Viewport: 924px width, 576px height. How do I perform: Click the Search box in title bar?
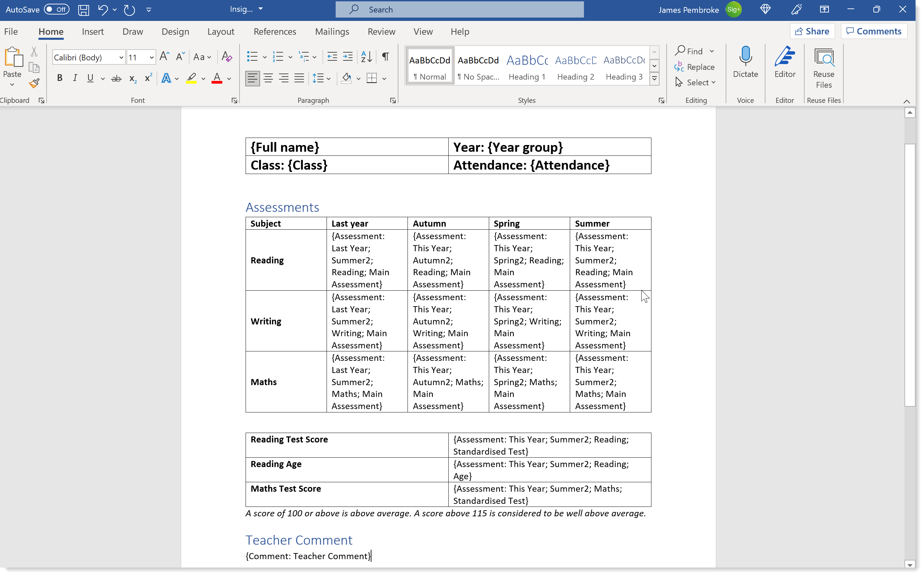459,9
